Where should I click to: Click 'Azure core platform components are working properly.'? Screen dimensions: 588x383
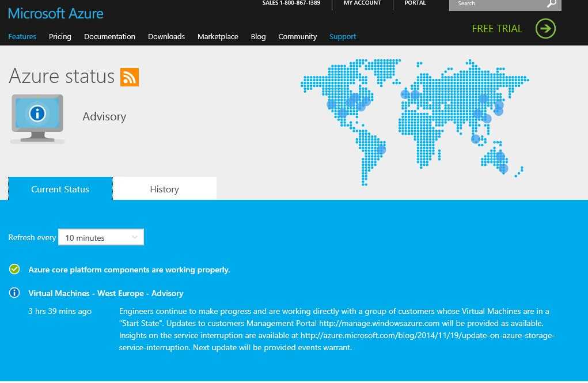[x=129, y=270]
